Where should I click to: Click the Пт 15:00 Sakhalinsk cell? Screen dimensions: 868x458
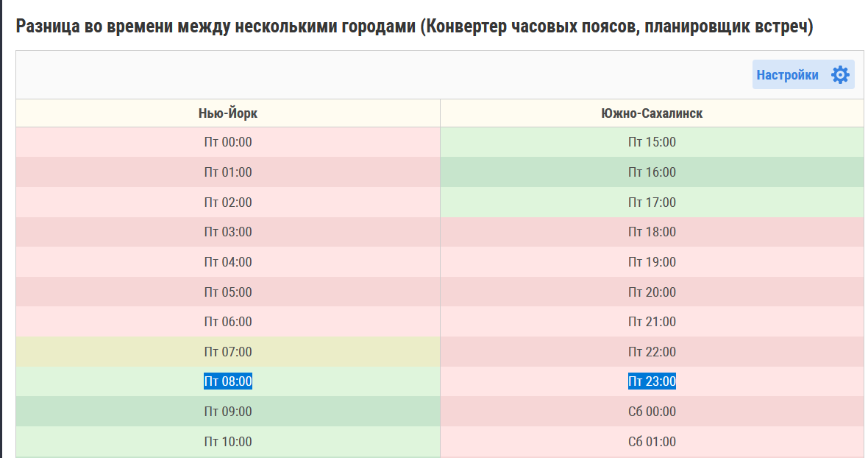tap(652, 142)
